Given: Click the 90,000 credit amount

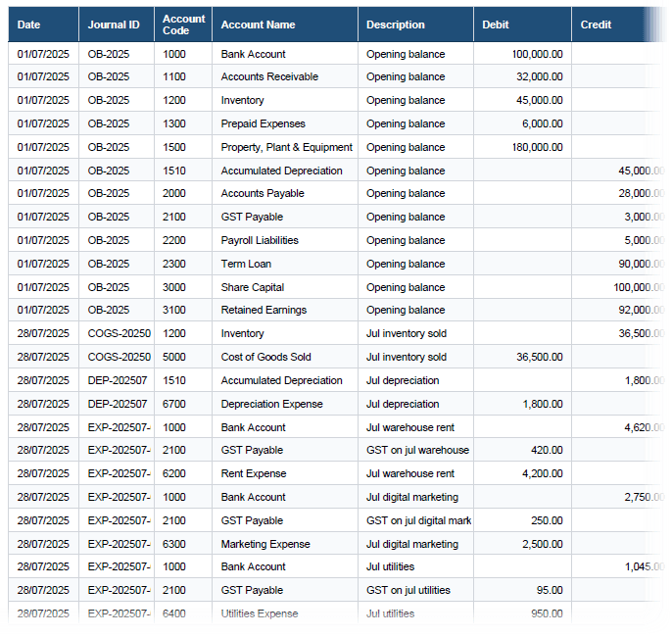Looking at the screenshot, I should (x=642, y=264).
